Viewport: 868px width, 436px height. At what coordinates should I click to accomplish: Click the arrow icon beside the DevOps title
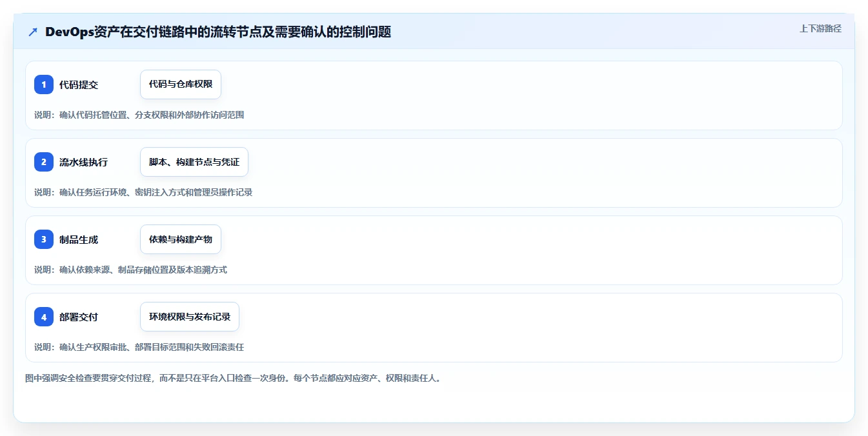click(33, 32)
